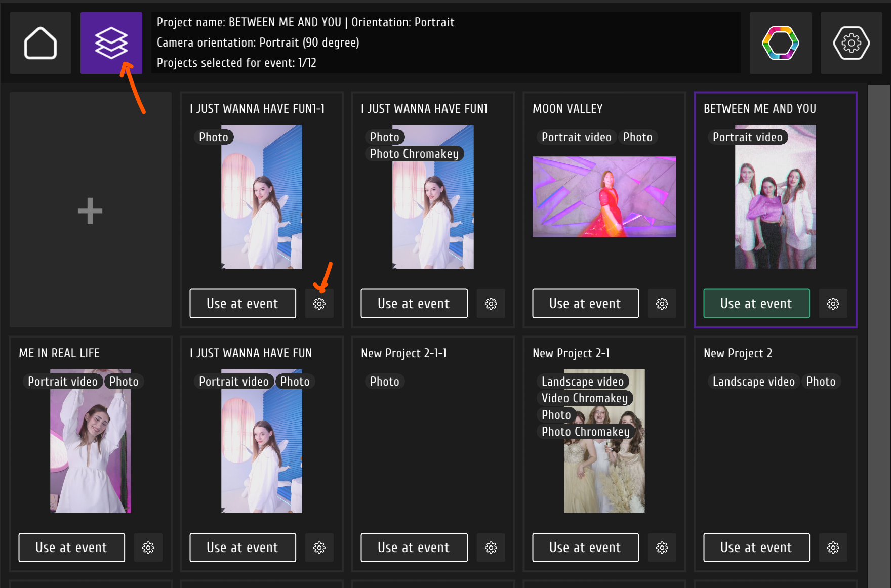891x588 pixels.
Task: Click the MOON VALLEY project title
Action: (x=568, y=109)
